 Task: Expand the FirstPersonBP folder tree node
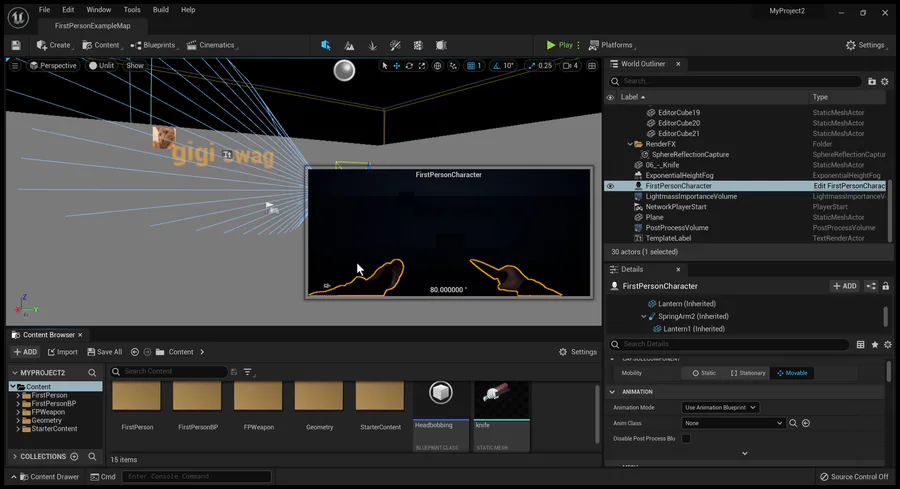tap(19, 404)
